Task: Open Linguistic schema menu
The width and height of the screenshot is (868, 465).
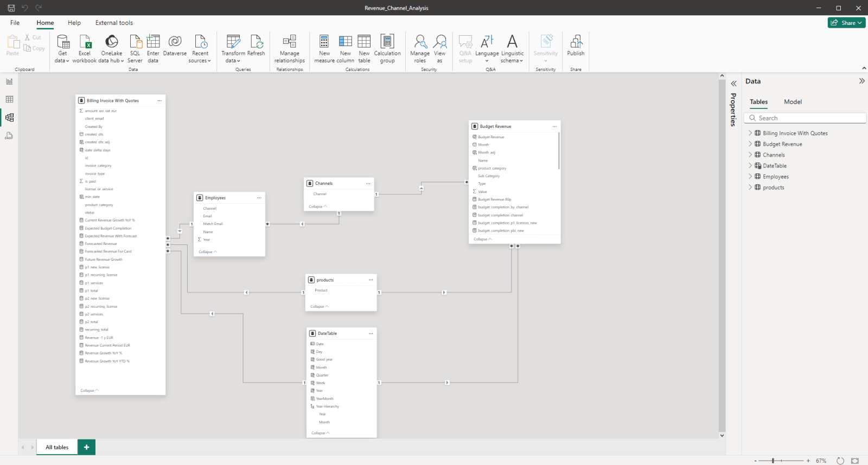Action: tap(512, 49)
